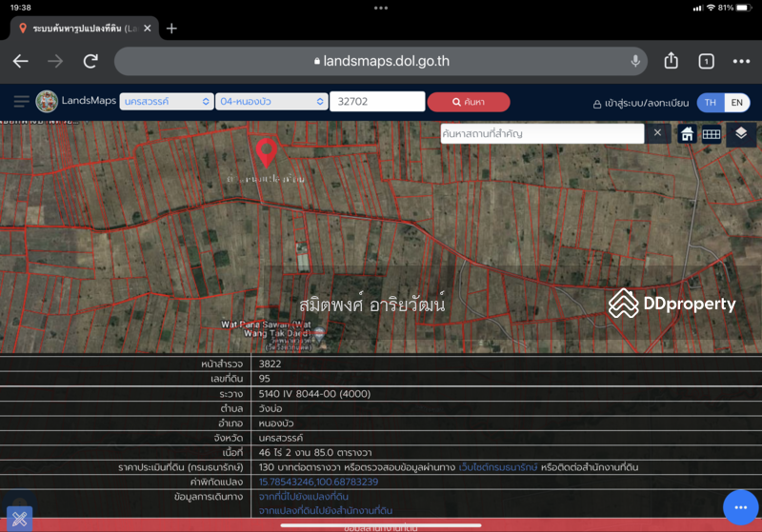Viewport: 762px width, 532px height.
Task: Open district dropdown showing 04-หนองบัว
Action: (x=271, y=102)
